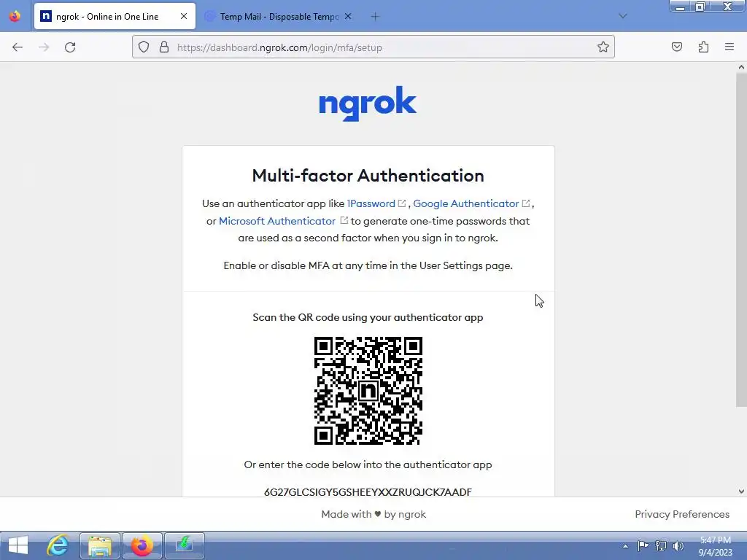The image size is (747, 560).
Task: Open the tracking protection shield icon
Action: tap(144, 47)
